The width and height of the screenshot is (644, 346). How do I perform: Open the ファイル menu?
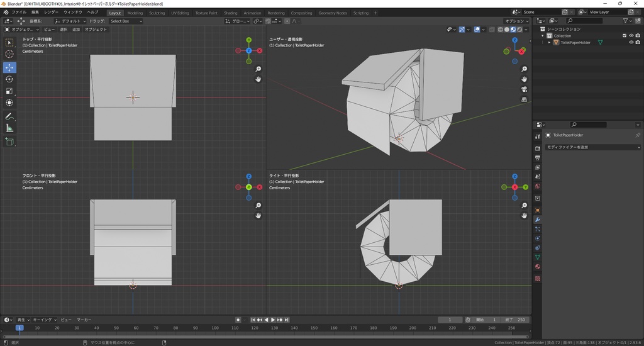click(19, 12)
